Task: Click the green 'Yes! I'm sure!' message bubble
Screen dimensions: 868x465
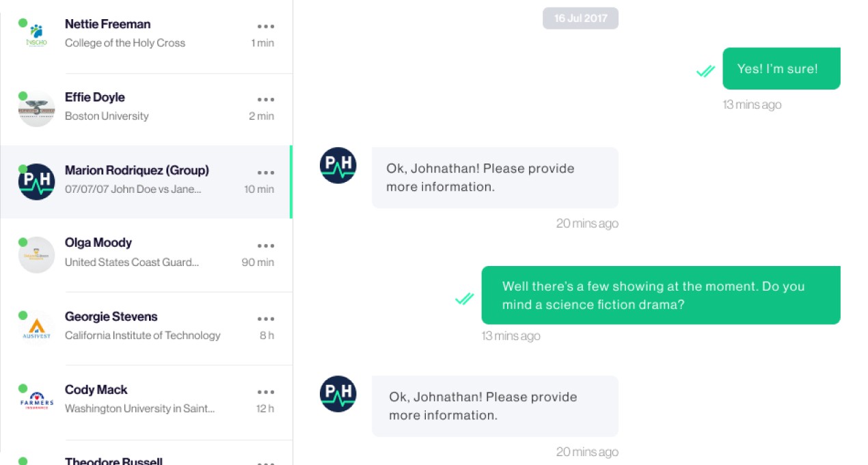Action: pos(781,68)
